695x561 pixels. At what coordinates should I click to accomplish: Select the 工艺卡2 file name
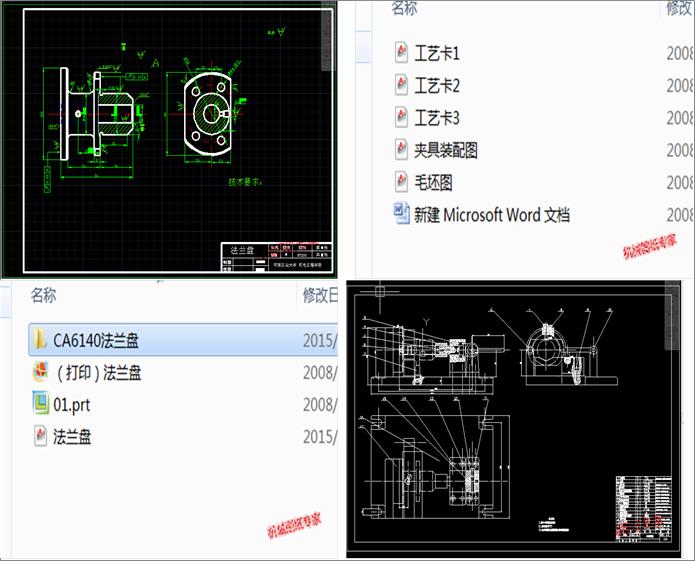437,86
